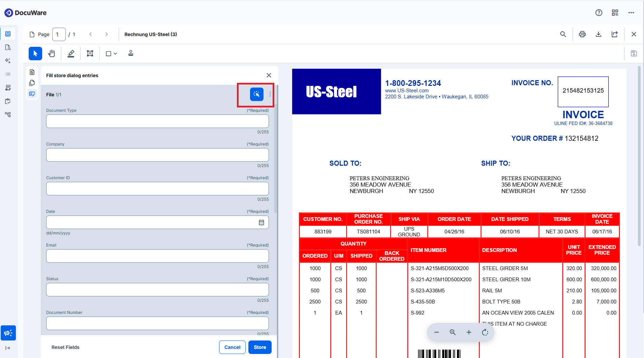This screenshot has width=644, height=358.
Task: Click the Document Number input field
Action: tap(157, 323)
